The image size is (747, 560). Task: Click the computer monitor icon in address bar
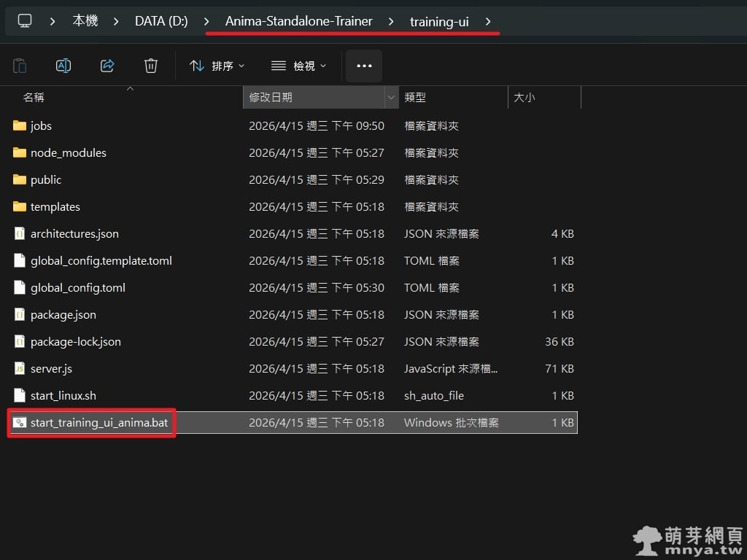(25, 21)
